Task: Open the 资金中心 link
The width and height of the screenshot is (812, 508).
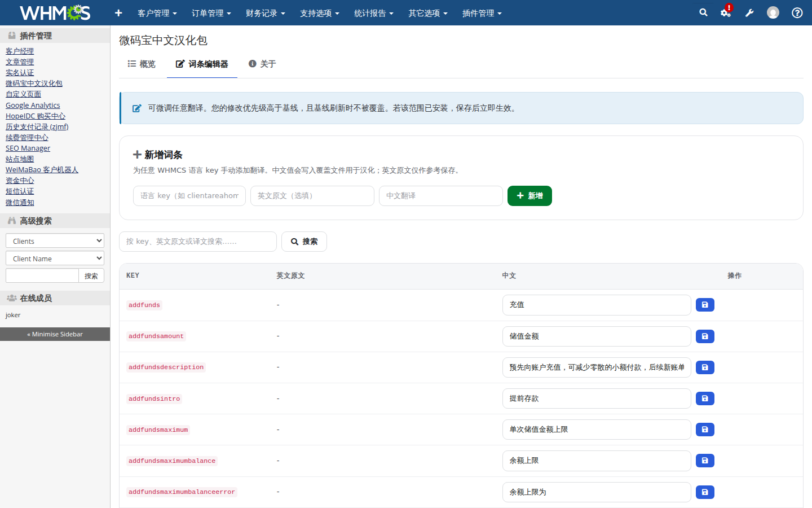Action: (20, 181)
